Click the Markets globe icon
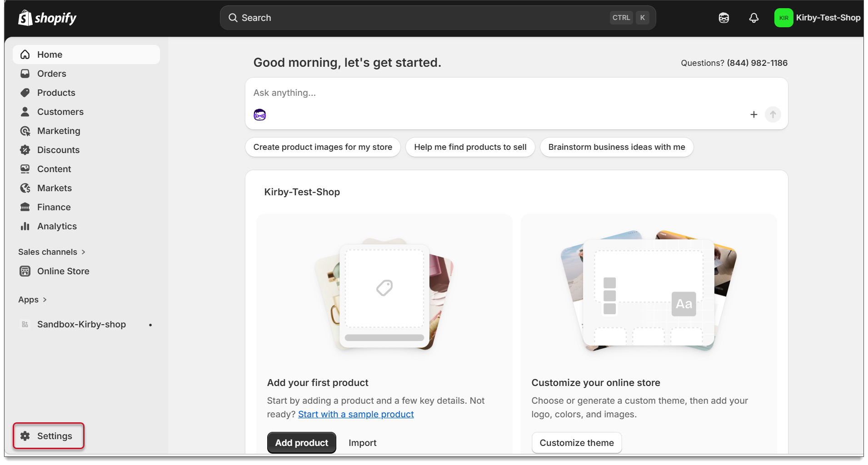Screen dimensions: 868x465 (25, 188)
